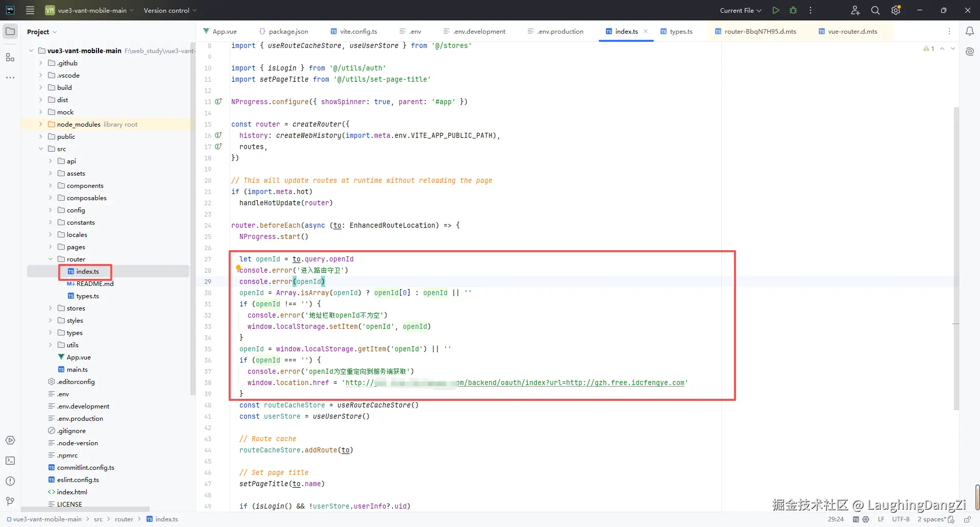Switch to the vue-router.d.mts tab
Image resolution: width=980 pixels, height=527 pixels.
pyautogui.click(x=848, y=31)
